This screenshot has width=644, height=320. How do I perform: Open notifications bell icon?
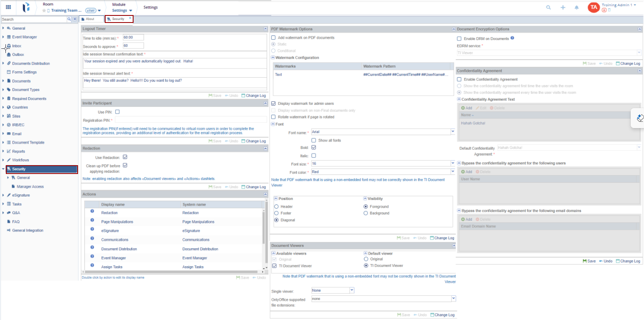point(577,8)
